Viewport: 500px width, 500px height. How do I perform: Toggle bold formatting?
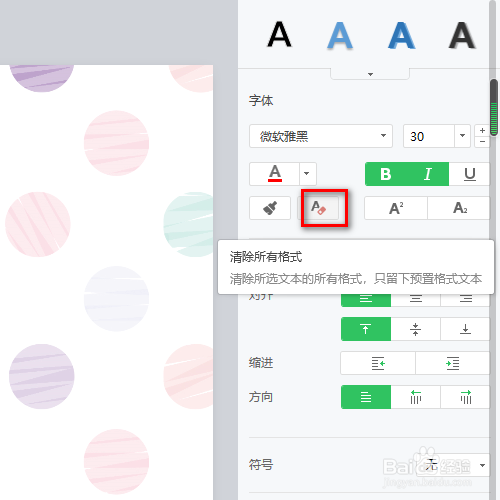tap(386, 174)
